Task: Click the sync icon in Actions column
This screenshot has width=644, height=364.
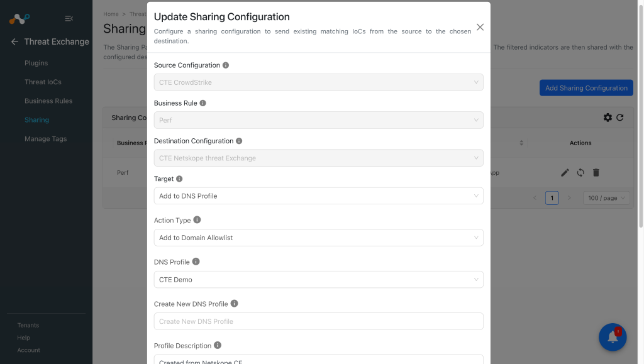Action: point(580,173)
